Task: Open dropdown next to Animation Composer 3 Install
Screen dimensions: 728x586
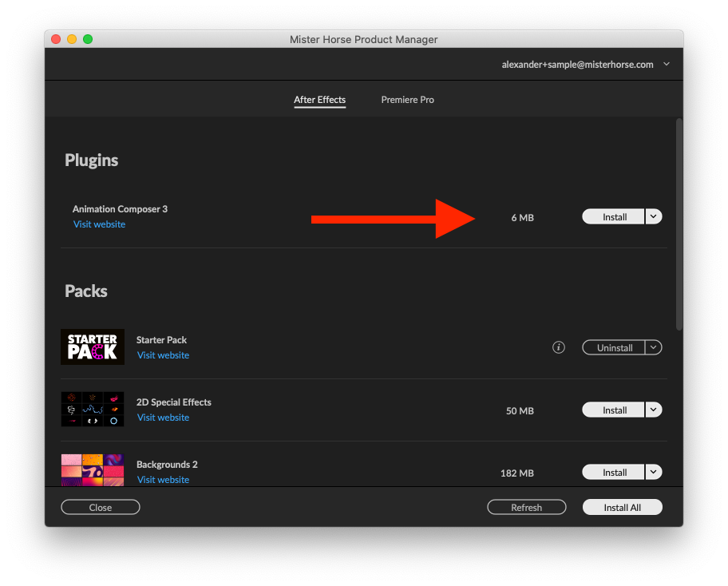Action: 653,216
